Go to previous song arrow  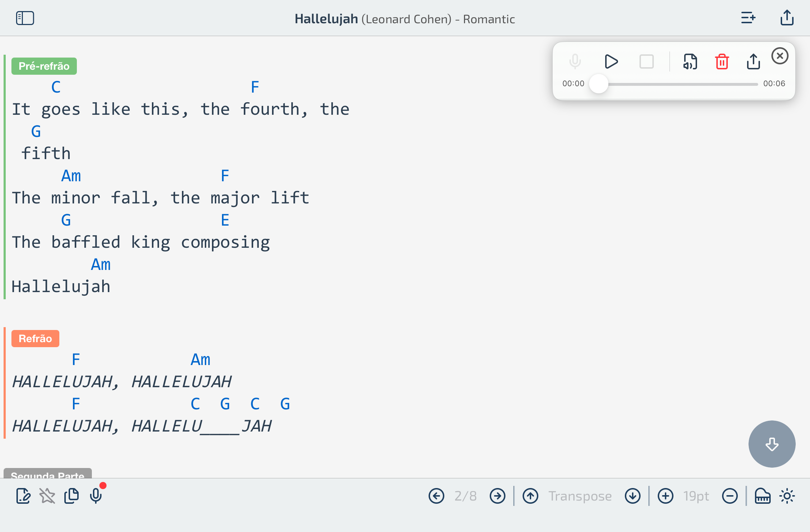(436, 496)
